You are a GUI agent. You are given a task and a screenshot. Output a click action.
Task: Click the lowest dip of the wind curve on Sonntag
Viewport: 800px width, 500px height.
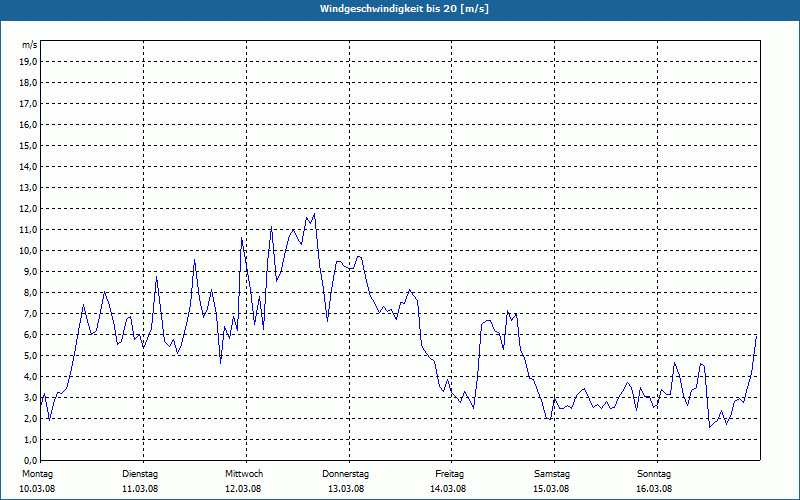coord(710,427)
